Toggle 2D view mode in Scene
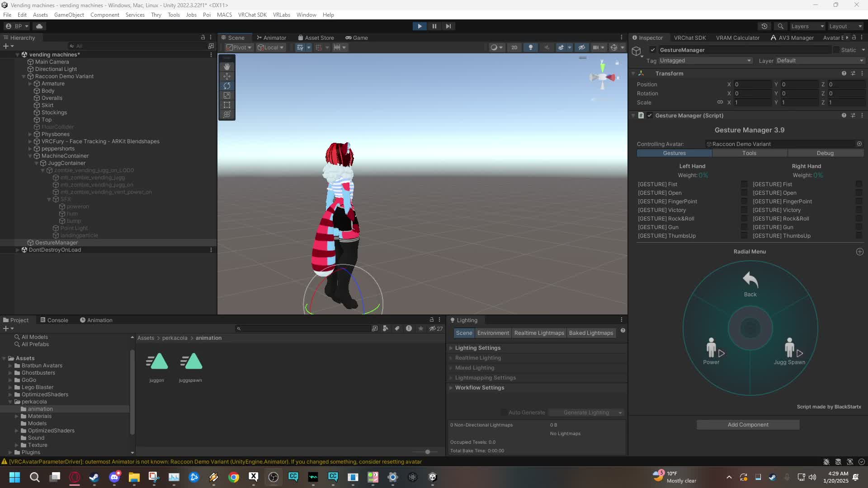 coord(514,47)
